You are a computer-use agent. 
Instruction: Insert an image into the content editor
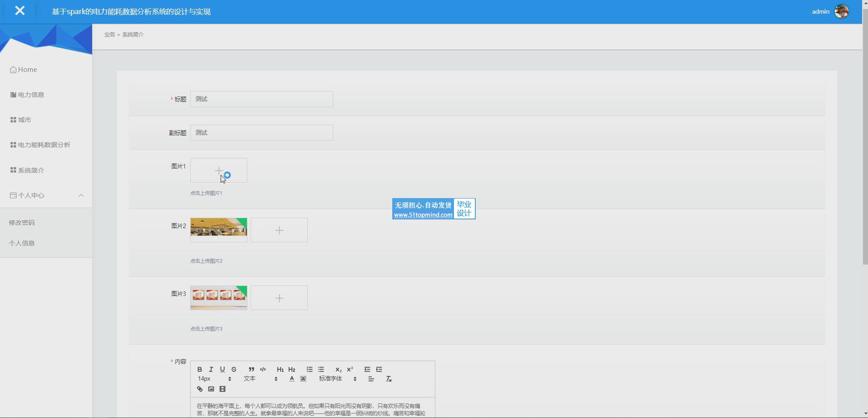tap(211, 389)
